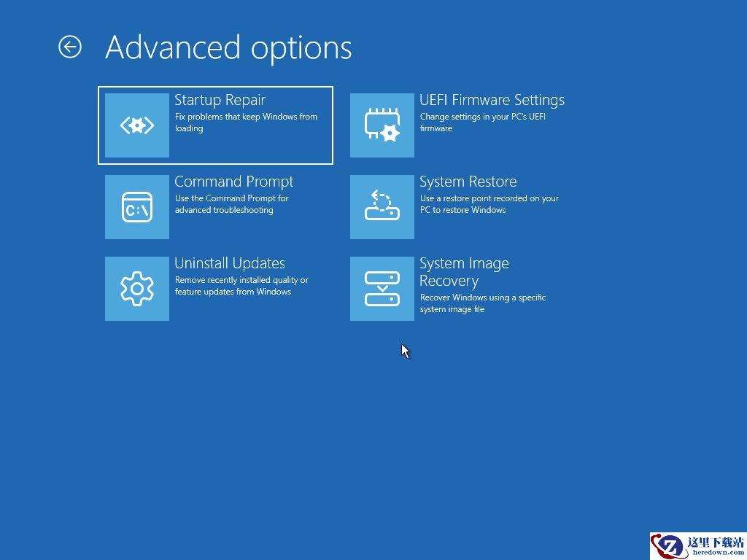The height and width of the screenshot is (560, 747).
Task: Choose the Command Prompt title text
Action: point(234,182)
